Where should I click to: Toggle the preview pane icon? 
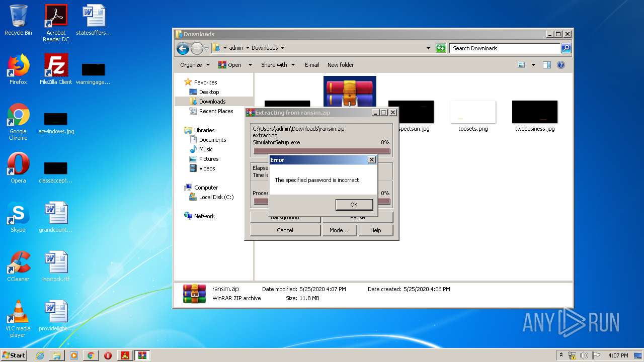point(547,65)
